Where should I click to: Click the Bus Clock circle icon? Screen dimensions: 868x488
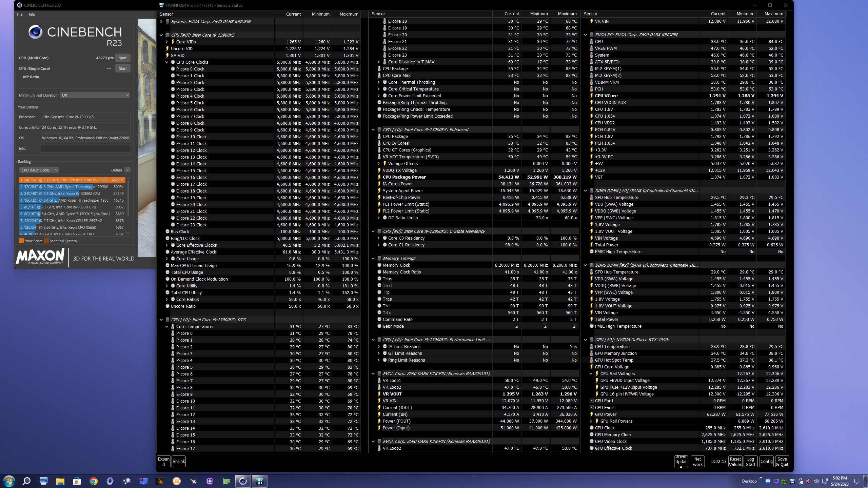tap(167, 232)
